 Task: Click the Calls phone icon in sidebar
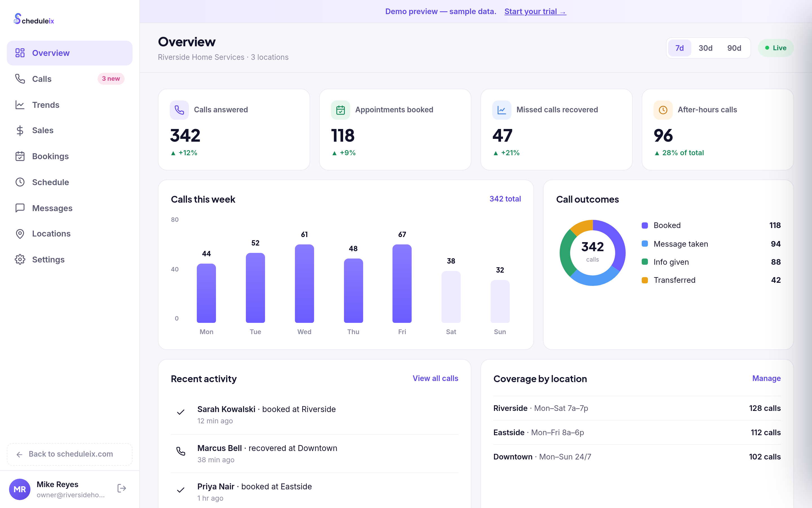click(x=20, y=79)
